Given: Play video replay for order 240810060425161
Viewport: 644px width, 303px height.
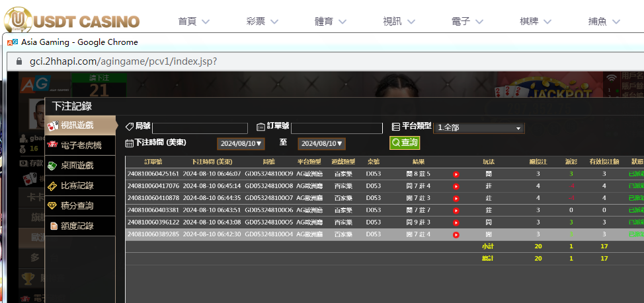Looking at the screenshot, I should [456, 174].
